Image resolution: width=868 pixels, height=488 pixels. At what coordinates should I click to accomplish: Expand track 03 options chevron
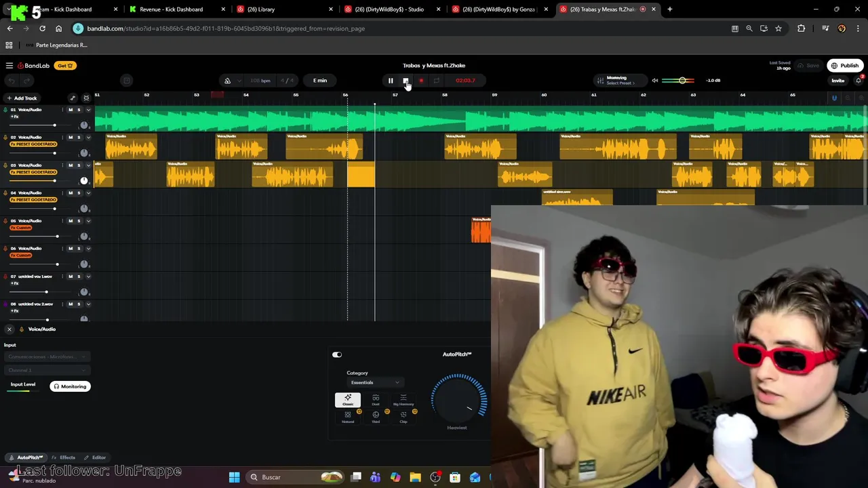(88, 165)
